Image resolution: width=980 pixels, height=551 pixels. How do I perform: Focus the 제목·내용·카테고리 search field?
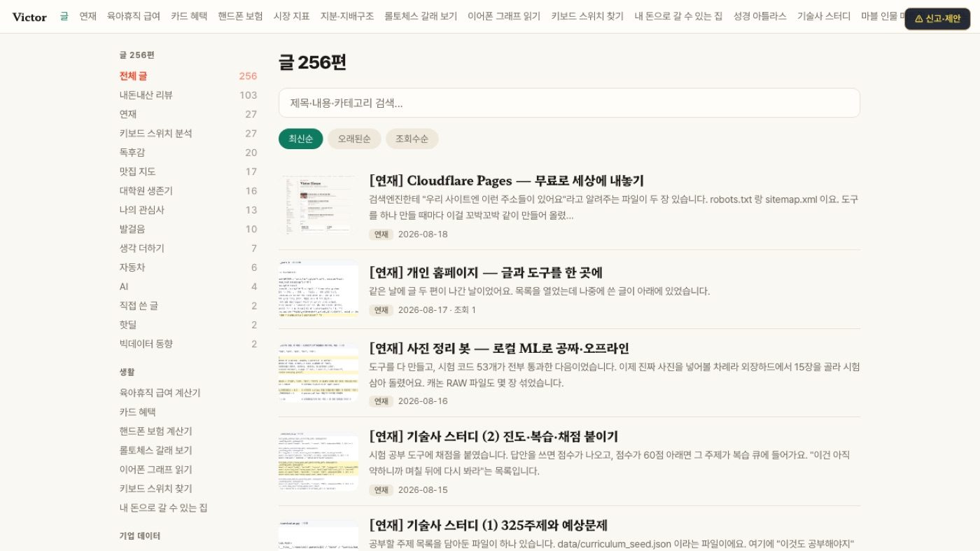tap(569, 103)
